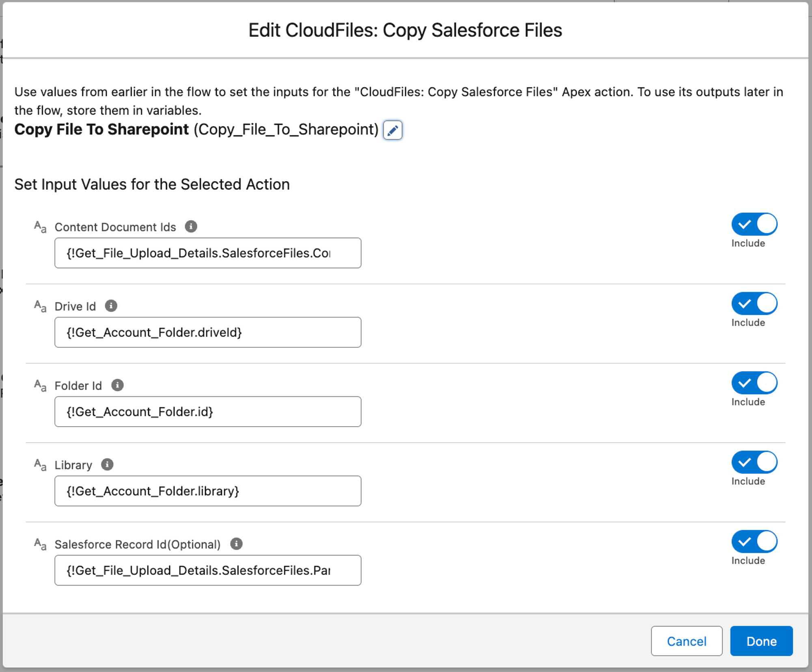Click the 'Include' text under the Library toggle
This screenshot has height=672, width=812.
click(748, 481)
